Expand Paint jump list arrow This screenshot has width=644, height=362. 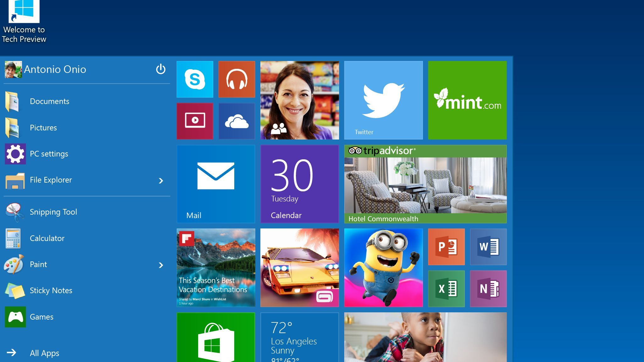[x=161, y=265]
